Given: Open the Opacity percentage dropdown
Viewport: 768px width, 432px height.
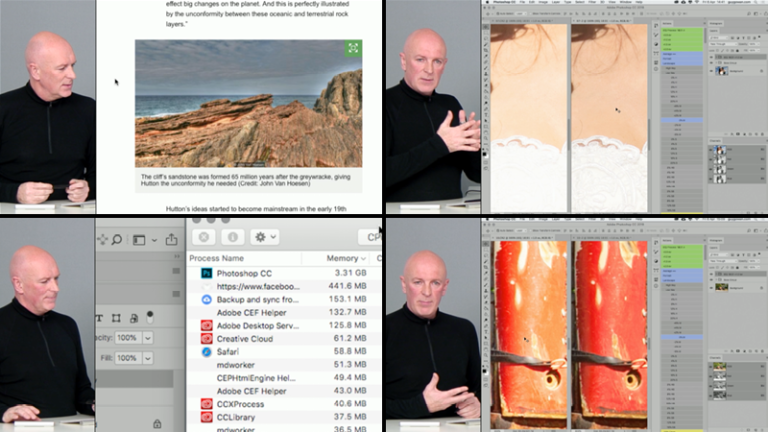Looking at the screenshot, I should (x=148, y=338).
